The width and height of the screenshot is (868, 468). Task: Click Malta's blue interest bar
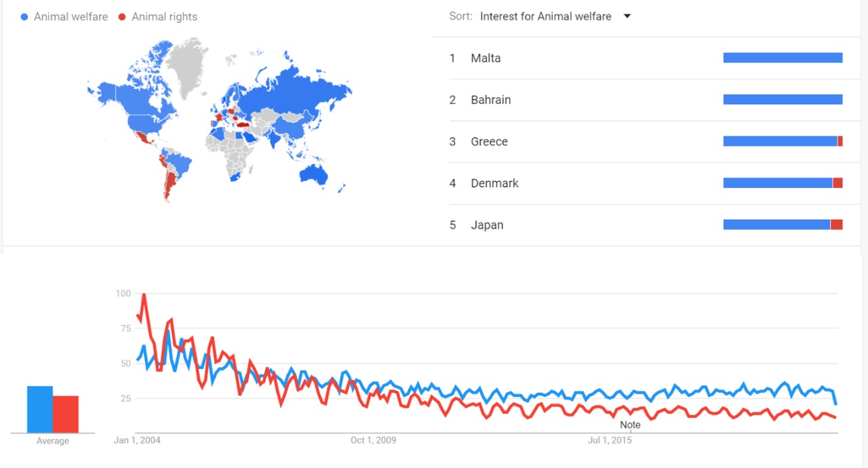[783, 58]
